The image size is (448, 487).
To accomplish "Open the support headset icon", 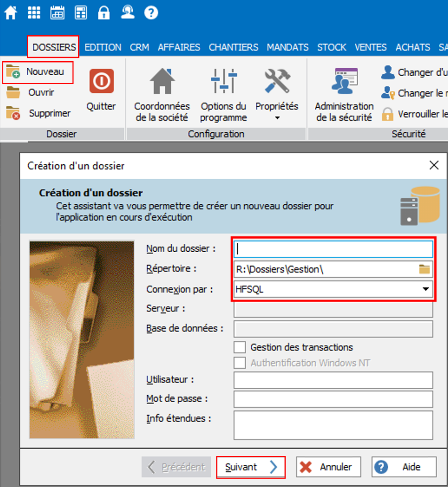I will click(x=128, y=12).
